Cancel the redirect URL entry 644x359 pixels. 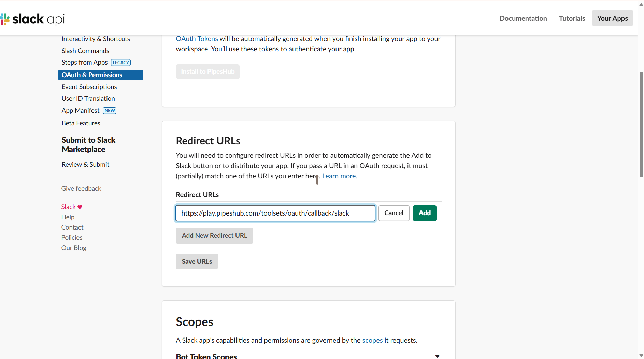tap(393, 213)
